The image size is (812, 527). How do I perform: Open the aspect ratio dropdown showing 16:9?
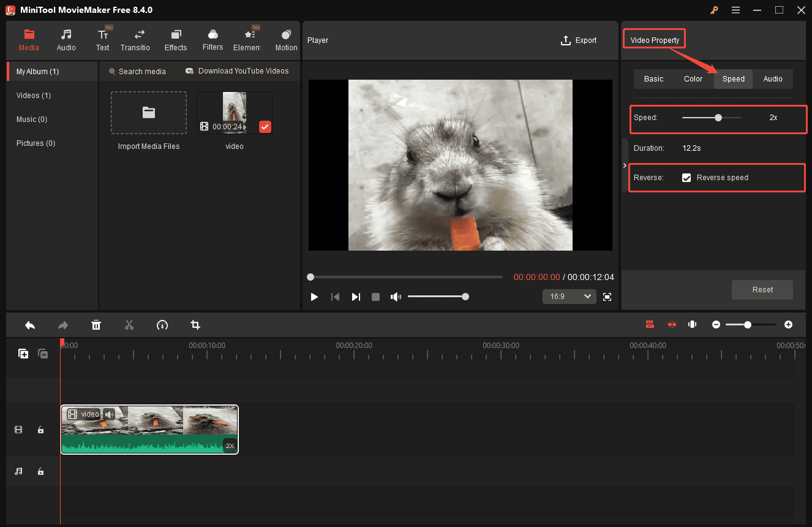coord(569,296)
